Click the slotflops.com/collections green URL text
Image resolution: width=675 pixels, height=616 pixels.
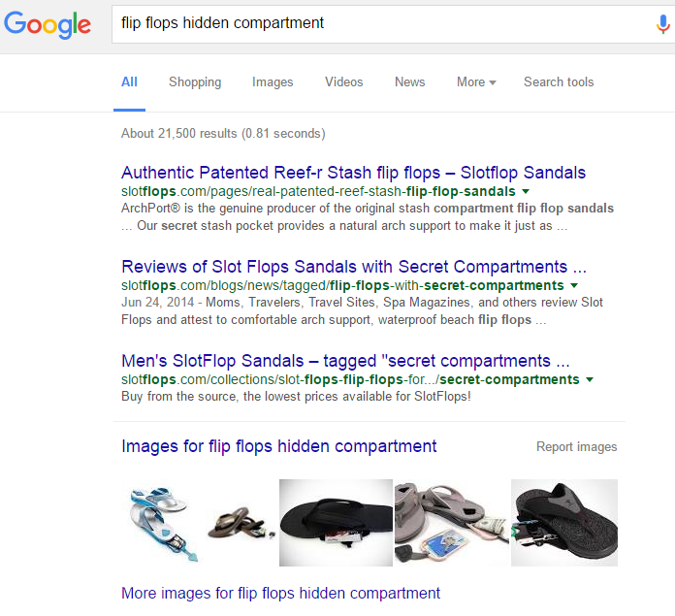click(x=350, y=379)
